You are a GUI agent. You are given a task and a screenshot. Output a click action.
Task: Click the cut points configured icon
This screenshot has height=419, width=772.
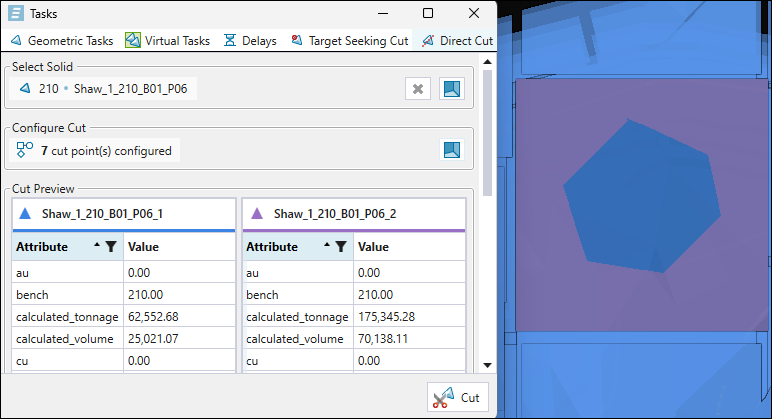click(x=25, y=150)
